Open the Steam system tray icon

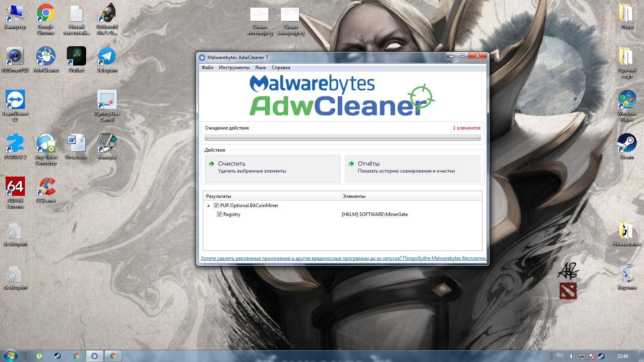(x=601, y=356)
